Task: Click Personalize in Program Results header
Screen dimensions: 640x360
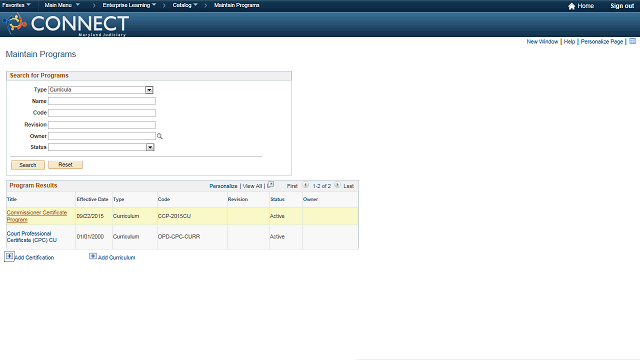Action: point(223,186)
